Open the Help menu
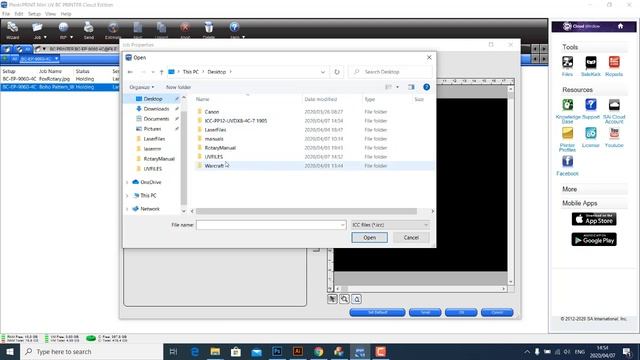Viewport: 640px width, 360px height. pos(66,14)
